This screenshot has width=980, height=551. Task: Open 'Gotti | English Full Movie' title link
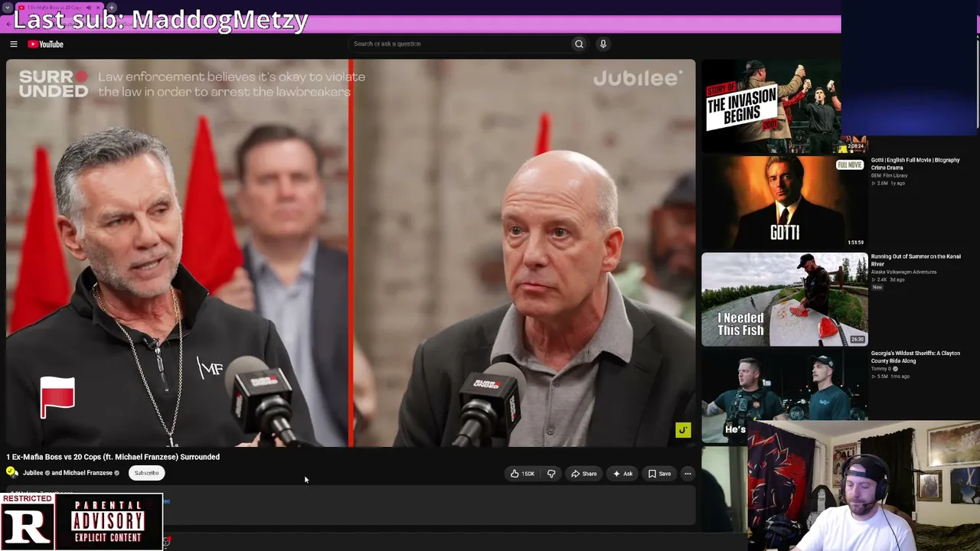click(915, 164)
